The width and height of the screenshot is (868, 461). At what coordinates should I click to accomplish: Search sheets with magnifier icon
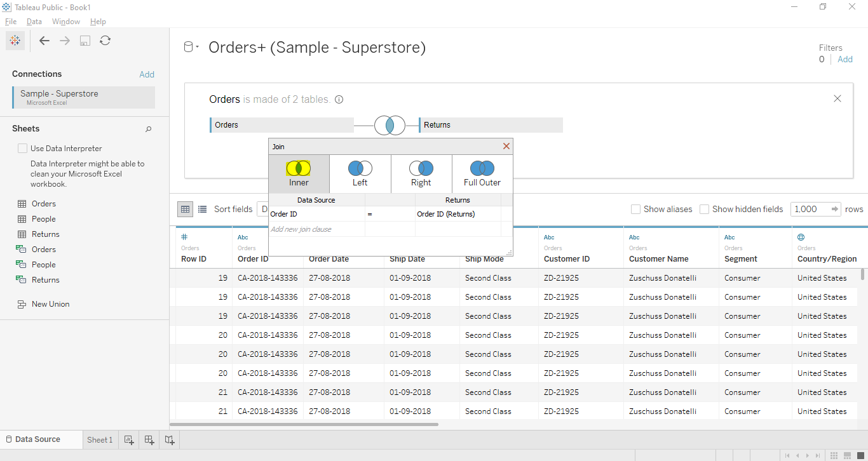[149, 129]
